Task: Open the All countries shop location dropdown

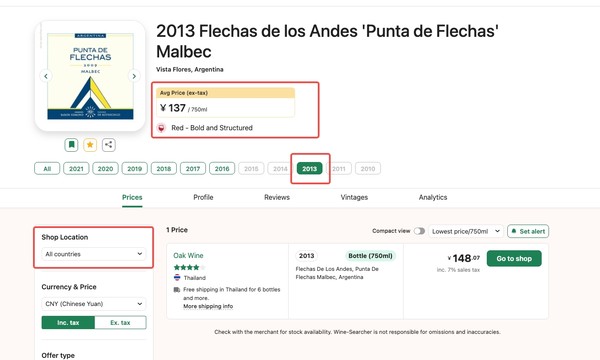Action: click(94, 254)
